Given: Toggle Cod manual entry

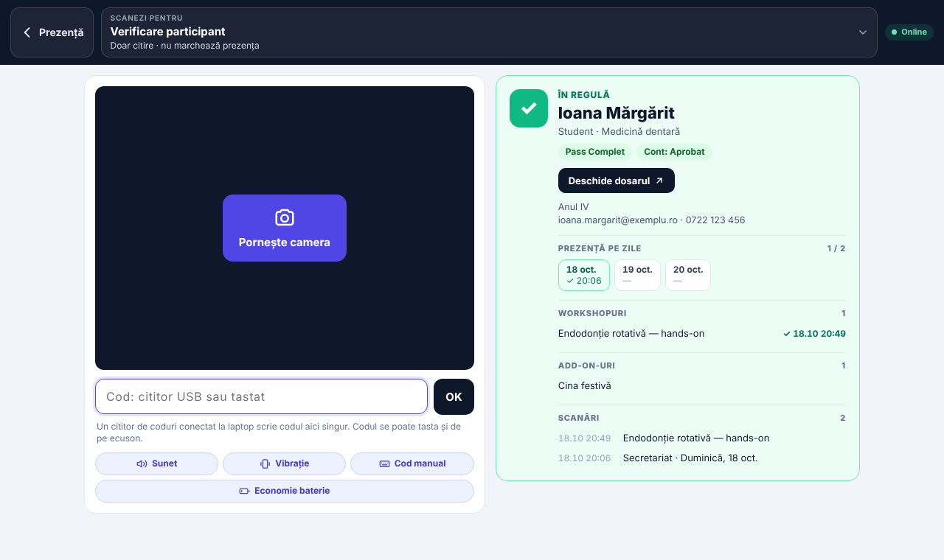Looking at the screenshot, I should [412, 463].
